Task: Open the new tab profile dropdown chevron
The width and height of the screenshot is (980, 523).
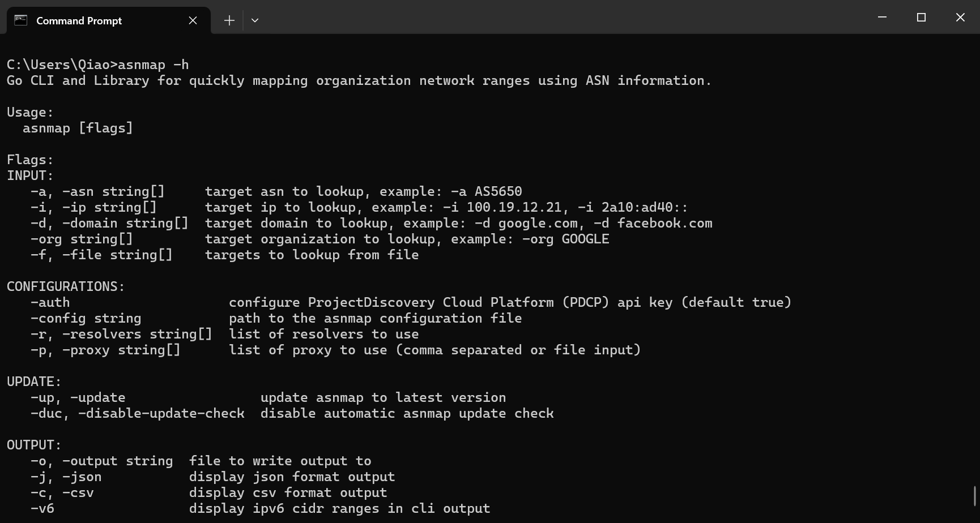Action: [x=255, y=20]
